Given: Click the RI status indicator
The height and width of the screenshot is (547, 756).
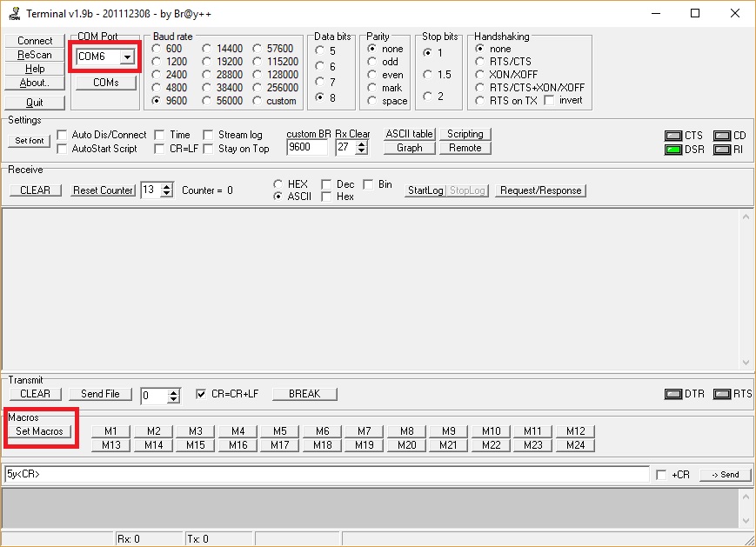Looking at the screenshot, I should click(721, 150).
